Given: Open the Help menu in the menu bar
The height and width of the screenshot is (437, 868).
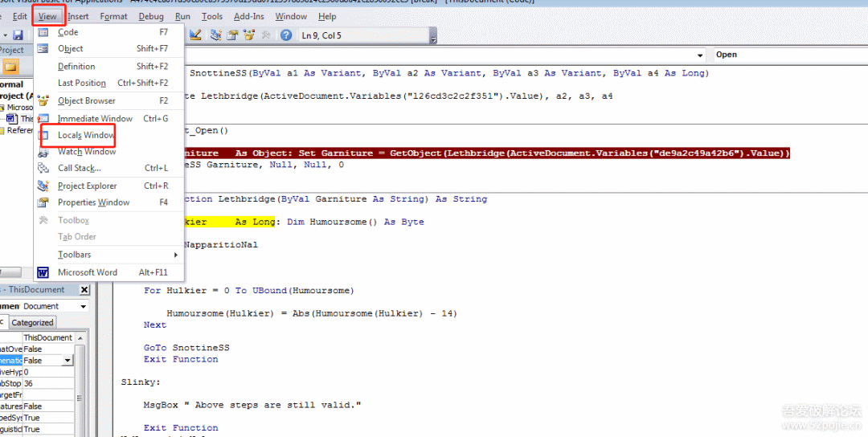Looking at the screenshot, I should (327, 17).
